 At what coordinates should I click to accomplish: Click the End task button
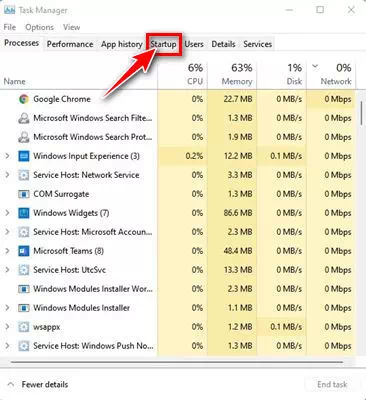coord(332,385)
